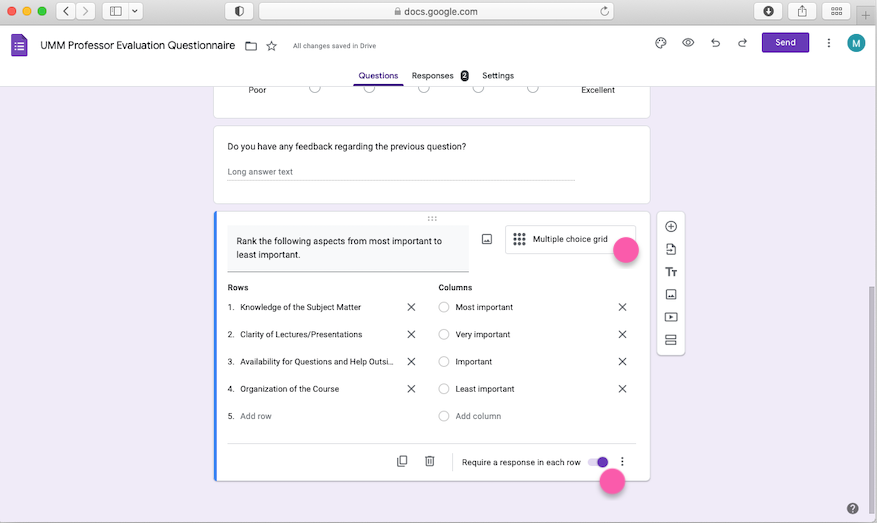This screenshot has height=523, width=877.
Task: Click the import questions icon
Action: tap(671, 249)
